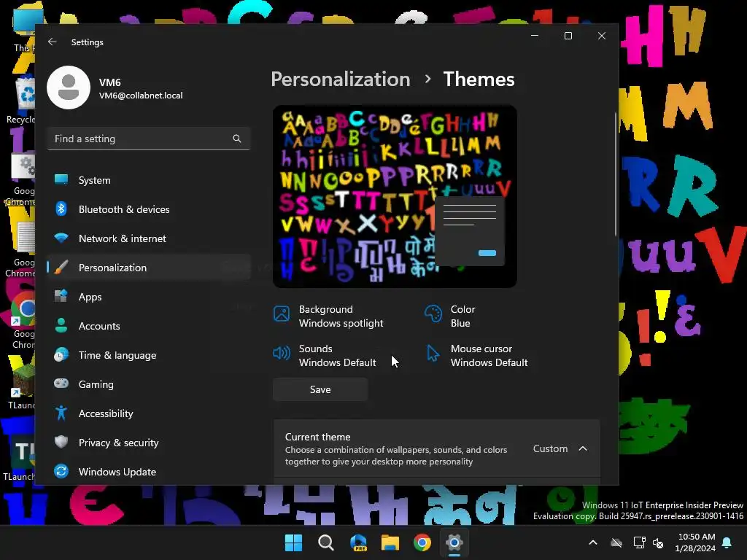
Task: Open the clock and date in taskbar
Action: [x=695, y=542]
